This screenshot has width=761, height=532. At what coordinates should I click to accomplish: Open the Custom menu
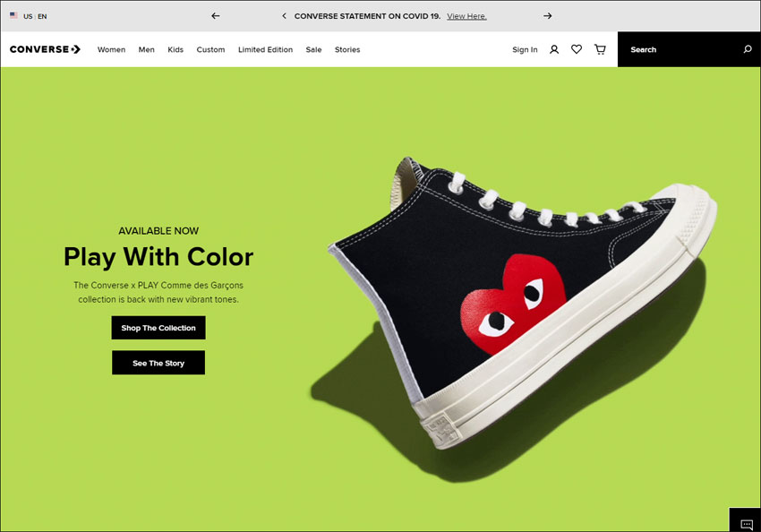(210, 49)
